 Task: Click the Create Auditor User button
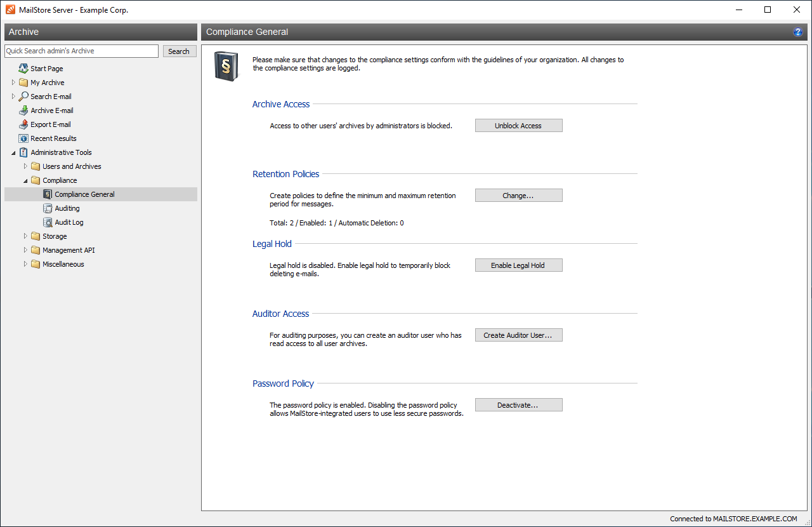point(518,335)
